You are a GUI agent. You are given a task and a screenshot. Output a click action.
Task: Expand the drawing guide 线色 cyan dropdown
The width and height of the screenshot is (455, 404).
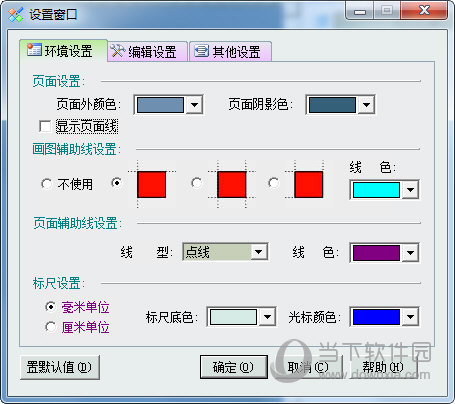tap(410, 190)
